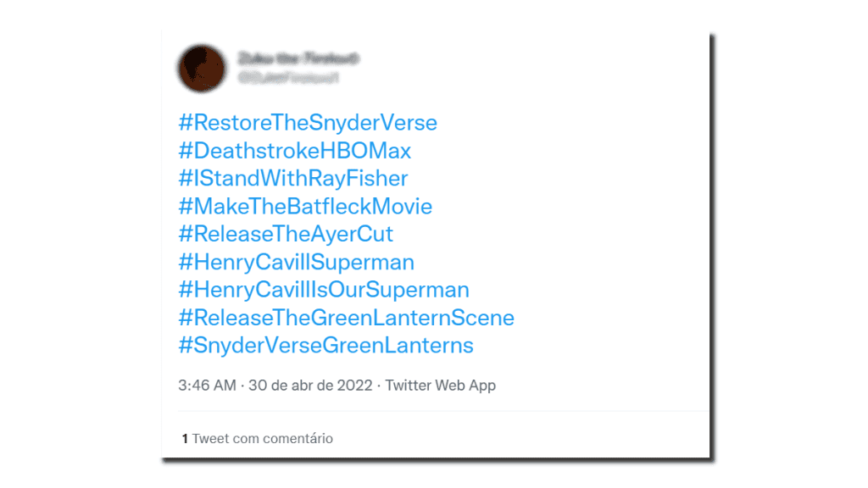
Task: Open the #DeathstrokeHBOMax hashtag
Action: point(294,151)
